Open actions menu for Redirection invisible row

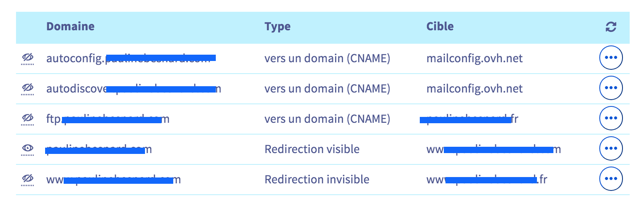coord(611,180)
